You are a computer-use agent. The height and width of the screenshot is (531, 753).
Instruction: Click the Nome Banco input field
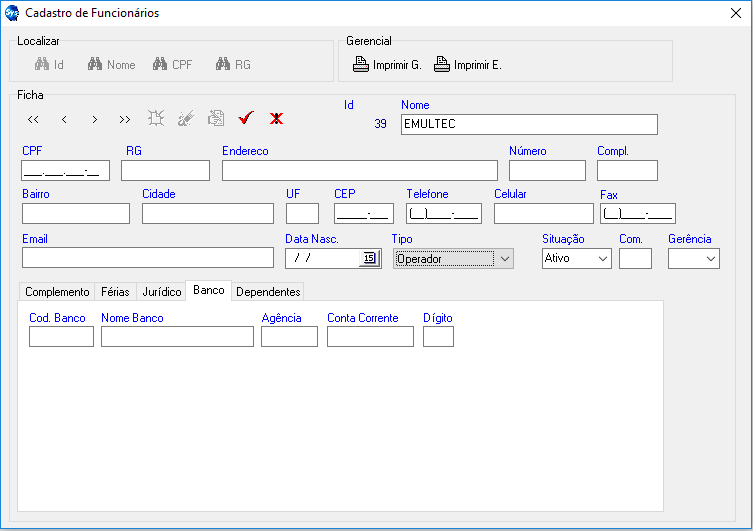(177, 337)
